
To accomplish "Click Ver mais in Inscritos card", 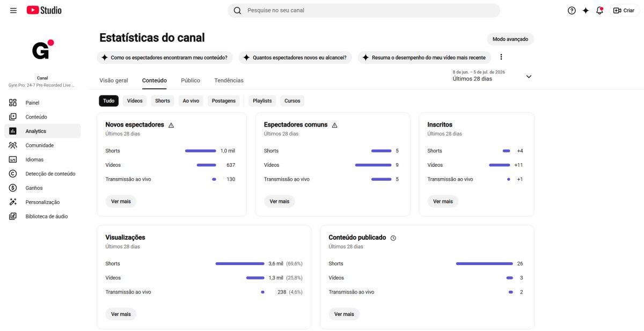I will (x=443, y=201).
